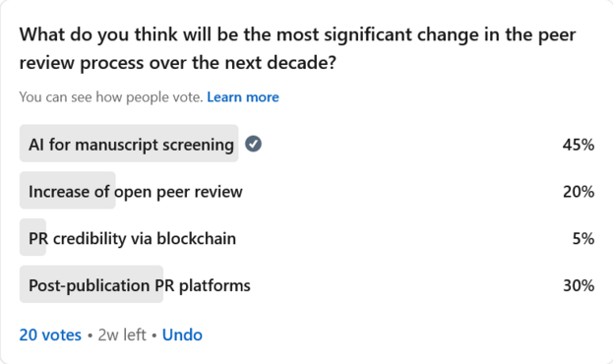613x364 pixels.
Task: Click the 'You can see how people vote' note
Action: (111, 97)
